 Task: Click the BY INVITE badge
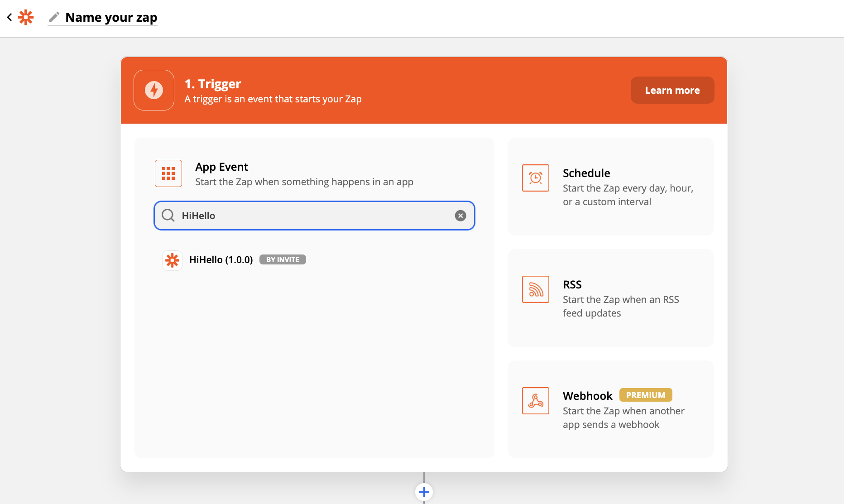[x=283, y=259]
